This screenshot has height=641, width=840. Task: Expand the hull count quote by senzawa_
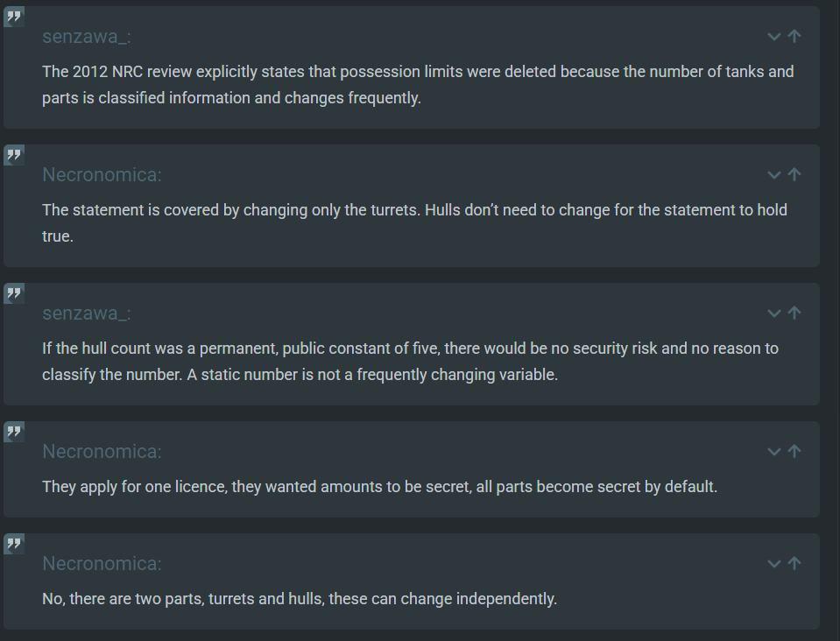click(773, 313)
